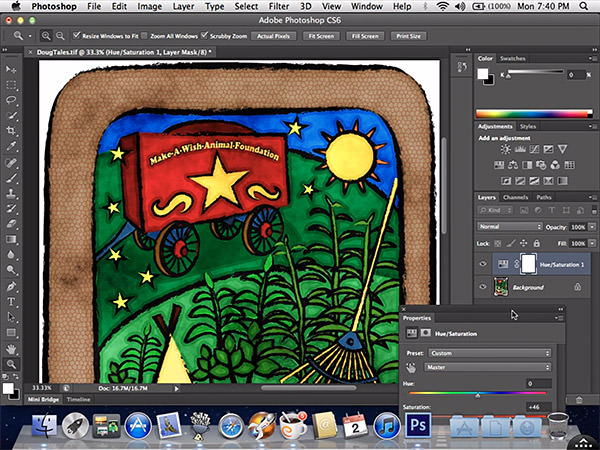The width and height of the screenshot is (600, 450).
Task: Toggle lock transparent pixels
Action: coord(498,243)
